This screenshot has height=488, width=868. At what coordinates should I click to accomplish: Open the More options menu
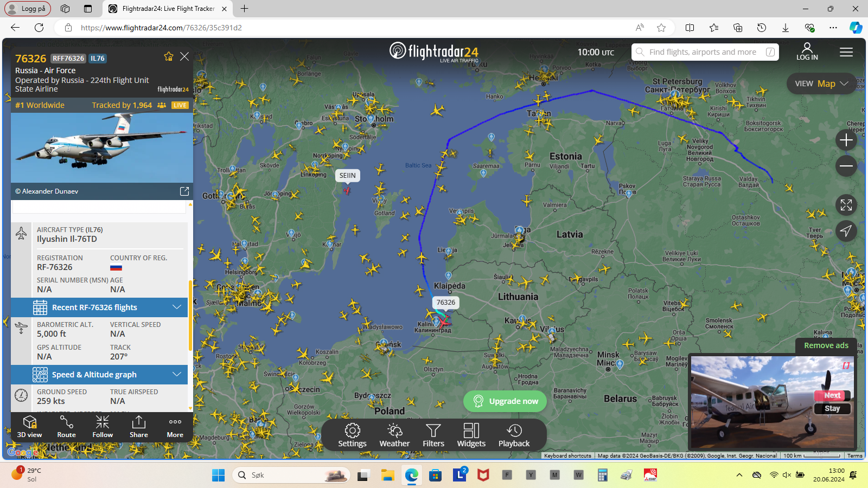175,427
